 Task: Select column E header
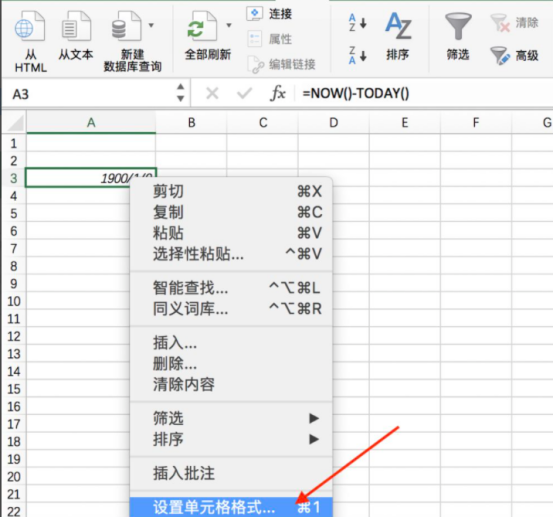tap(405, 123)
